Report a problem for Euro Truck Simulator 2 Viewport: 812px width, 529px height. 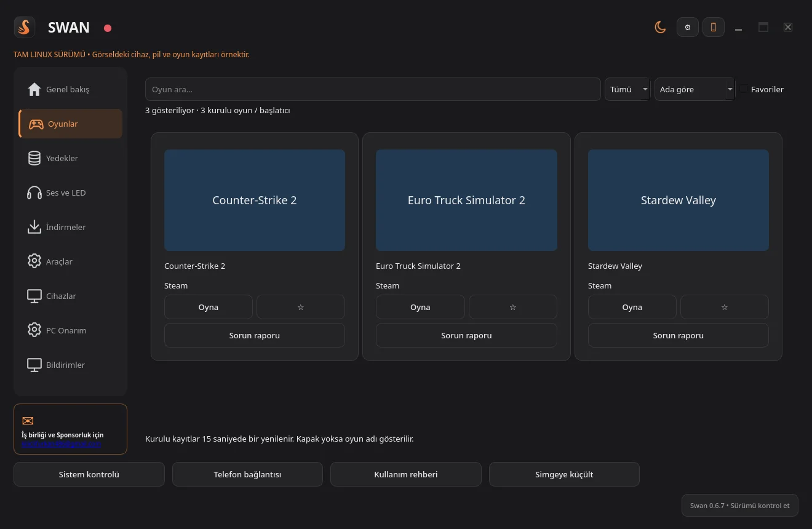[x=466, y=335]
